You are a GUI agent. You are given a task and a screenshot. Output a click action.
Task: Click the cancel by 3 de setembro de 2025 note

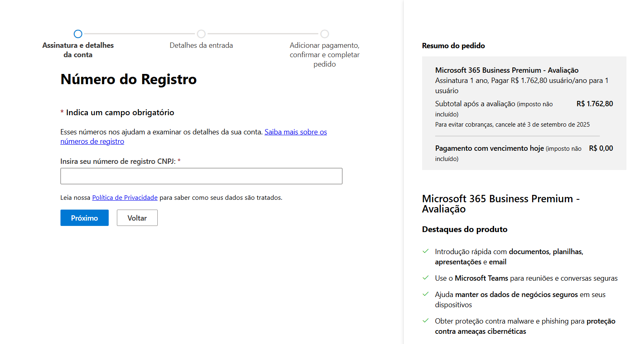click(512, 125)
